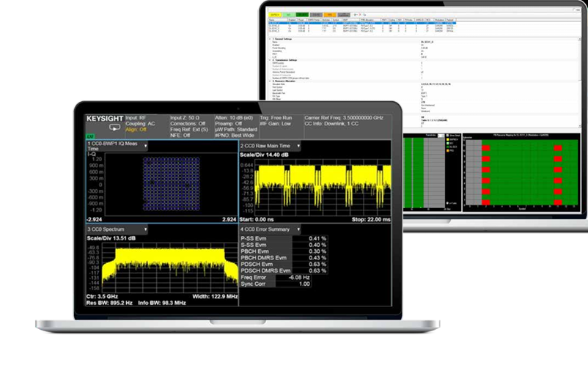Screen dimensions: 588x365
Task: Click the µW Path: Standard setting
Action: [236, 129]
